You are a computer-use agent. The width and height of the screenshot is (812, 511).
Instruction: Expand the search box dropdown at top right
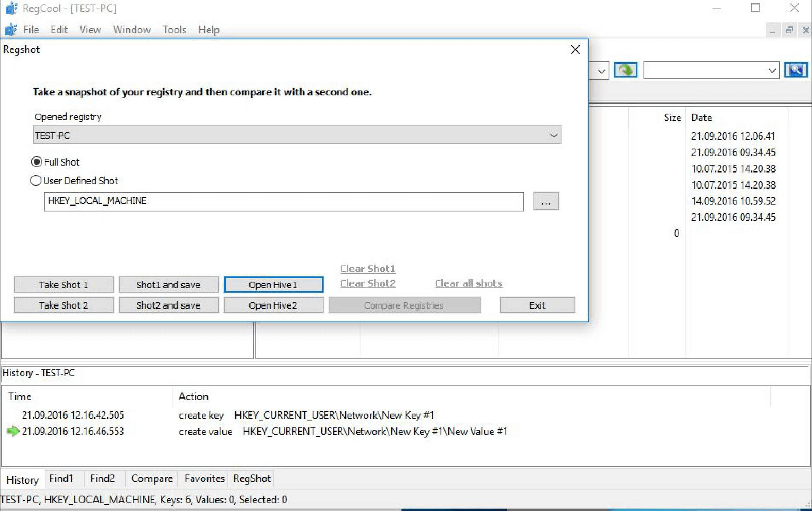773,70
